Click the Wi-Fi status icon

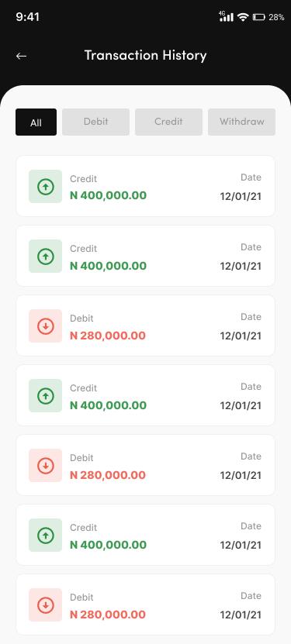coord(243,17)
